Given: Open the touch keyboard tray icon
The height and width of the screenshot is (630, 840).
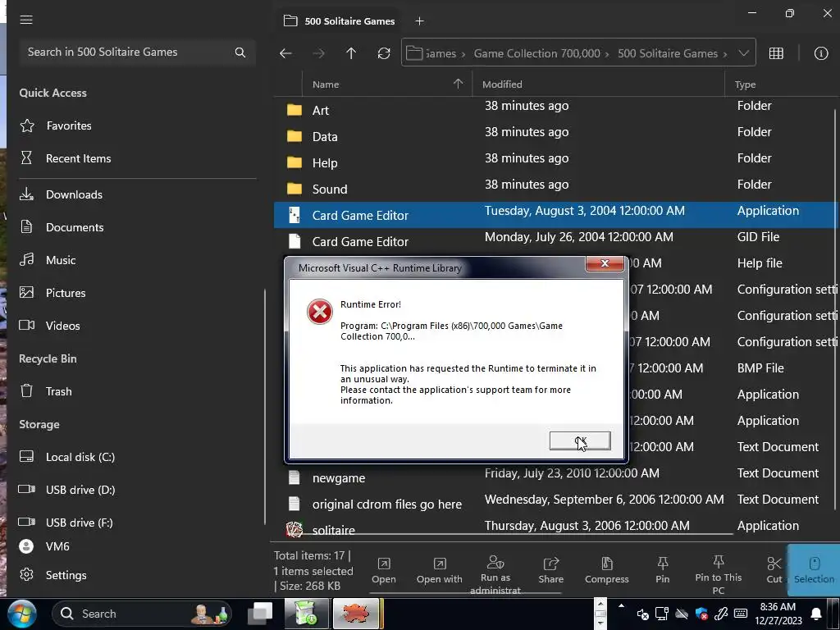Looking at the screenshot, I should [741, 614].
